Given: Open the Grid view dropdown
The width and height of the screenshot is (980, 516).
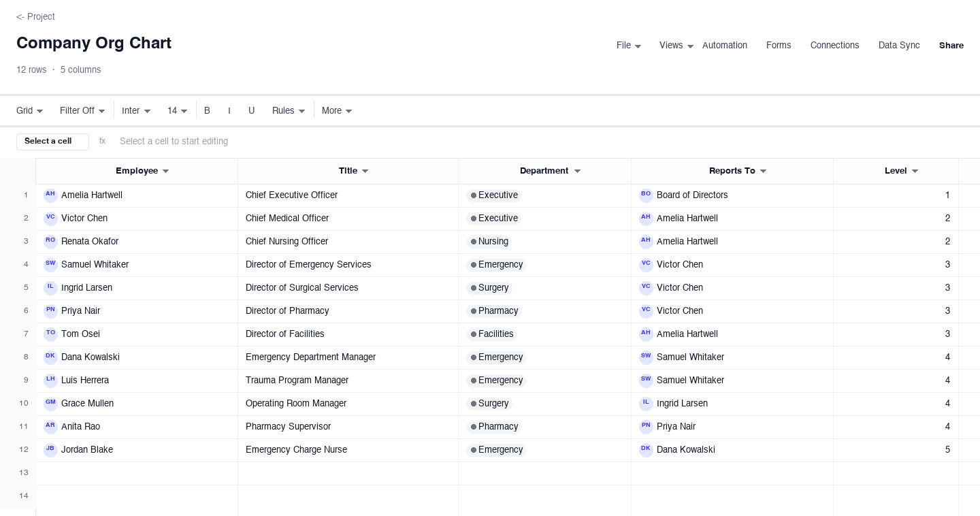Looking at the screenshot, I should pyautogui.click(x=30, y=110).
